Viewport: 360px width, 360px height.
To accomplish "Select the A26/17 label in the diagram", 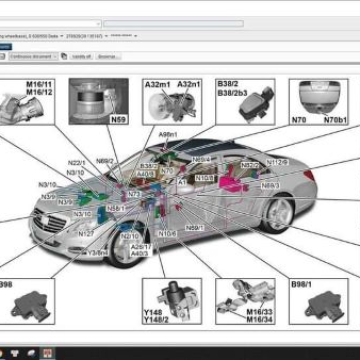I will pyautogui.click(x=141, y=247).
